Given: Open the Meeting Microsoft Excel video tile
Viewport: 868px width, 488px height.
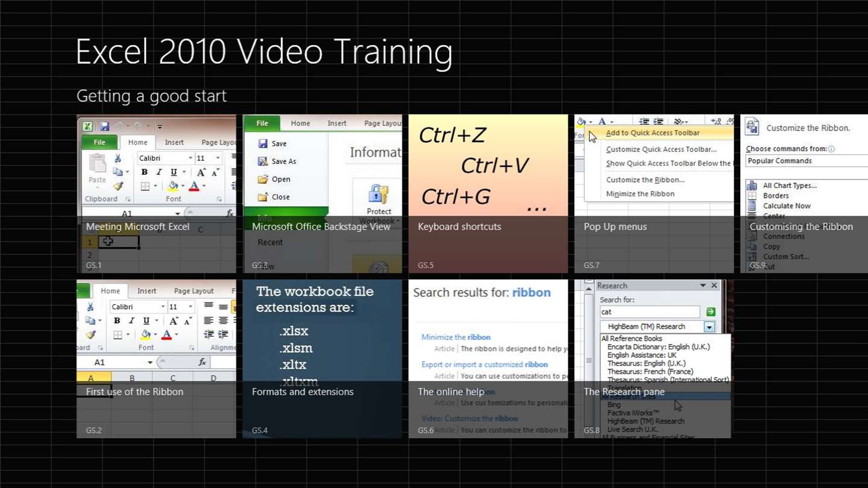Looking at the screenshot, I should [x=156, y=194].
